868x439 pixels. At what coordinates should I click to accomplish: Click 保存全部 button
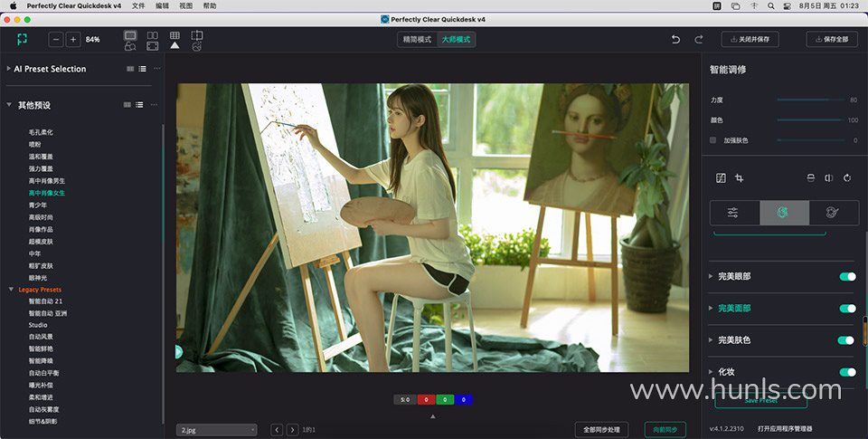click(x=832, y=39)
